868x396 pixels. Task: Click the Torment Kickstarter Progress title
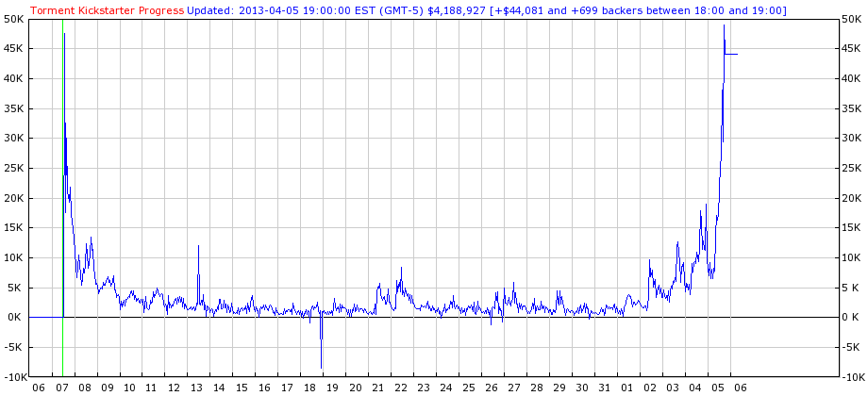(108, 10)
